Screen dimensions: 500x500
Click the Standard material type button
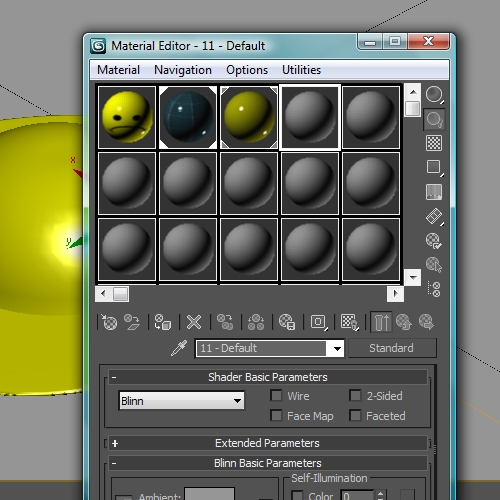392,348
